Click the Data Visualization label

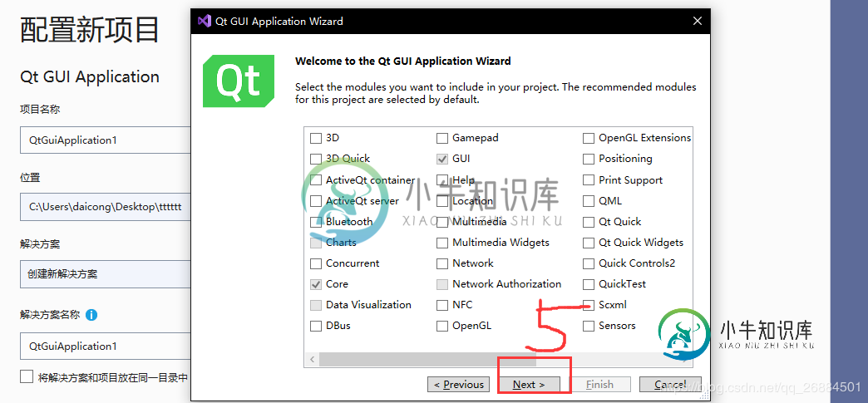point(368,305)
